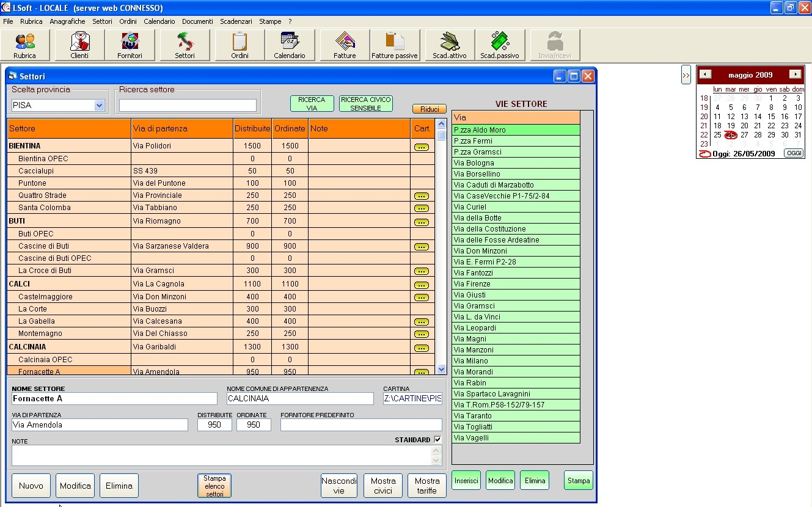Image resolution: width=812 pixels, height=507 pixels.
Task: Open the Rubrica toolbar icon
Action: point(25,45)
